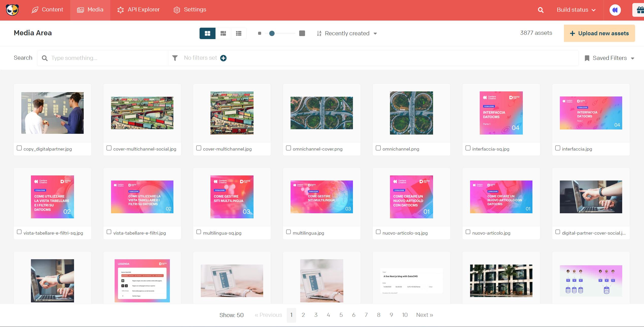Click the sort order A-Z icon

point(319,33)
